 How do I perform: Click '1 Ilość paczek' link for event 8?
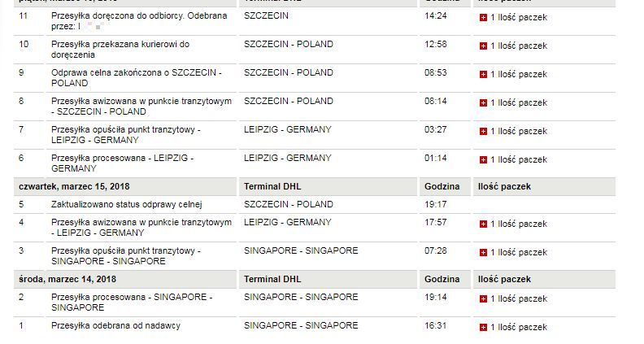click(519, 102)
